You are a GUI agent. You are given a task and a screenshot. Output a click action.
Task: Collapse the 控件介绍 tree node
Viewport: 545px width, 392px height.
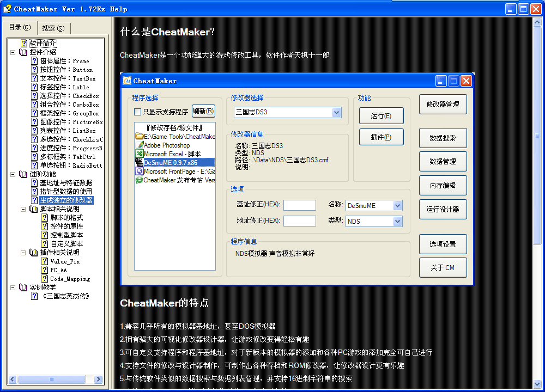13,52
